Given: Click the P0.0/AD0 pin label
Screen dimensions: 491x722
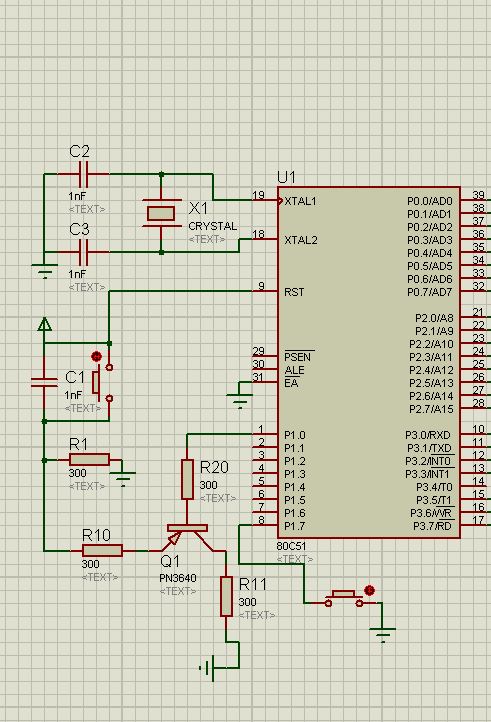Looking at the screenshot, I should click(430, 201).
